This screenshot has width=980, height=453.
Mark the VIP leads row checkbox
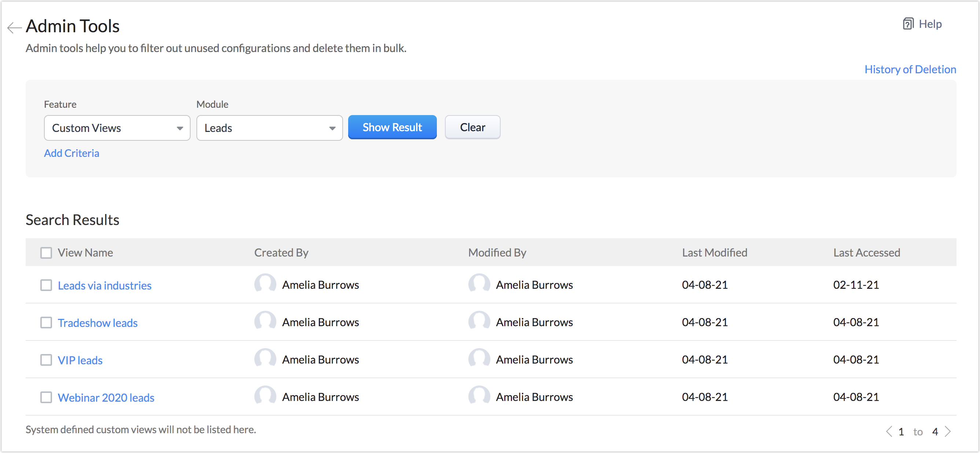pos(46,360)
